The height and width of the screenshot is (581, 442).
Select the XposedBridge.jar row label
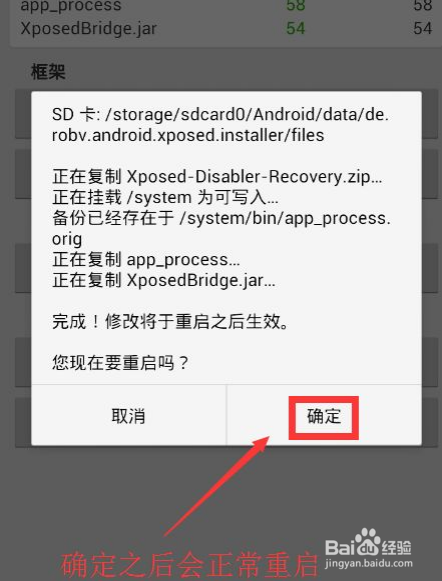click(x=89, y=29)
